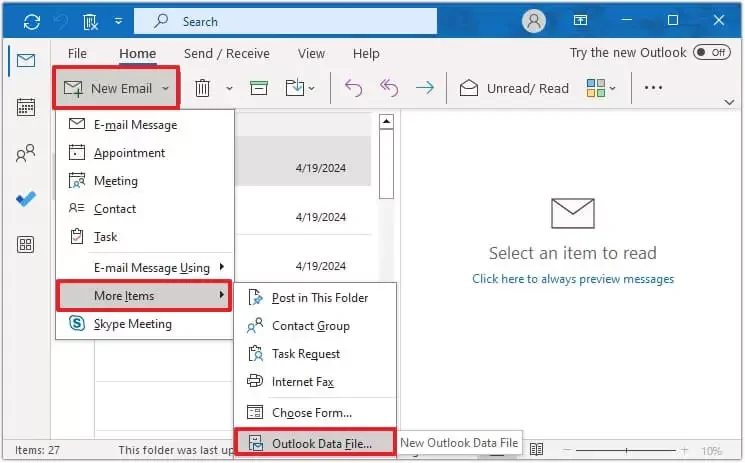Screen dimensions: 745x463
Task: Click the Forward arrow icon
Action: 424,88
